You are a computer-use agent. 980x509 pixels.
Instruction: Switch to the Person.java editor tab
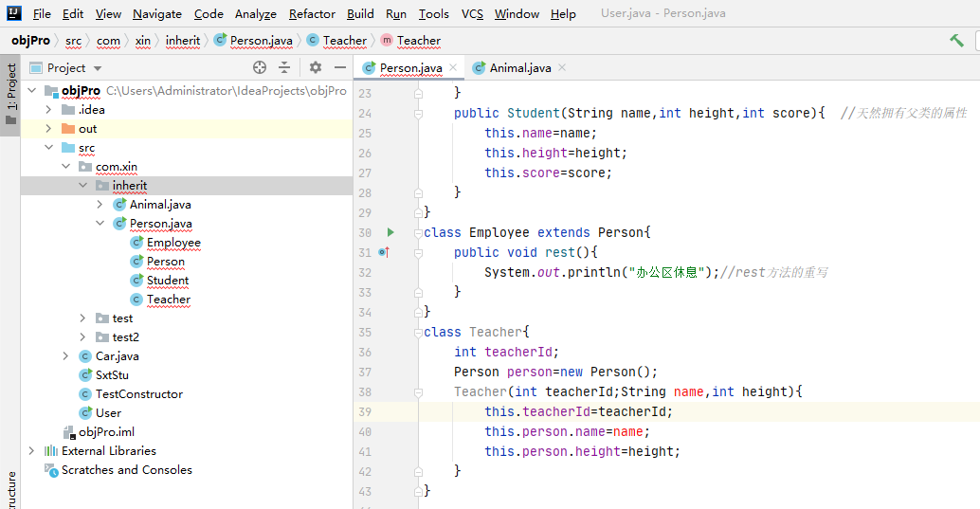(410, 67)
